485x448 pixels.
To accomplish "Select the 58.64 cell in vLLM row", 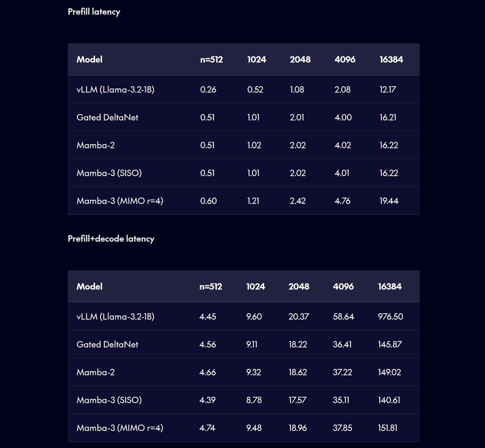I will pos(343,317).
